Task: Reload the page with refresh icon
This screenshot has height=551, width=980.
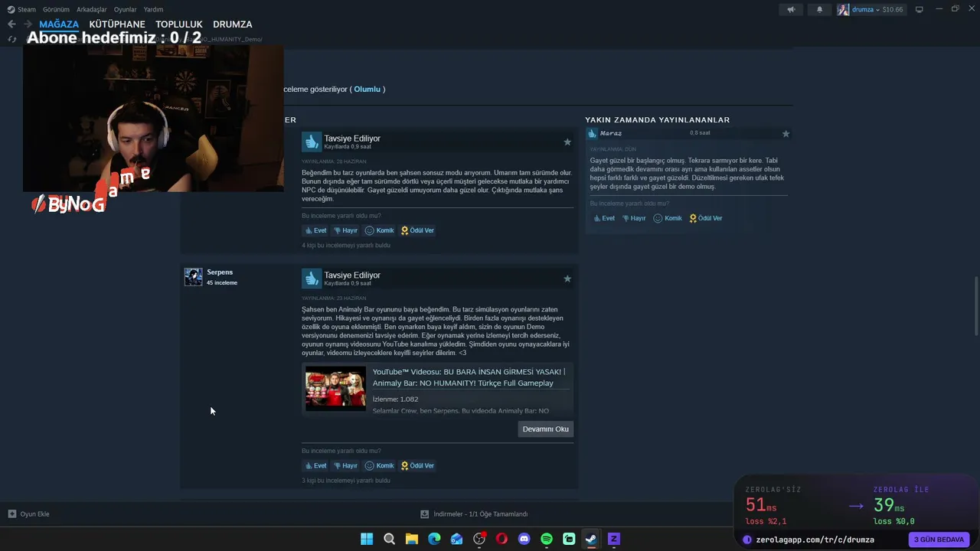Action: (x=11, y=39)
